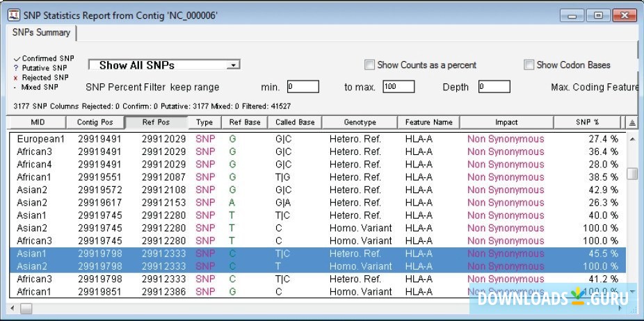Enable Show Counts as a percent
The width and height of the screenshot is (644, 321).
click(x=369, y=65)
